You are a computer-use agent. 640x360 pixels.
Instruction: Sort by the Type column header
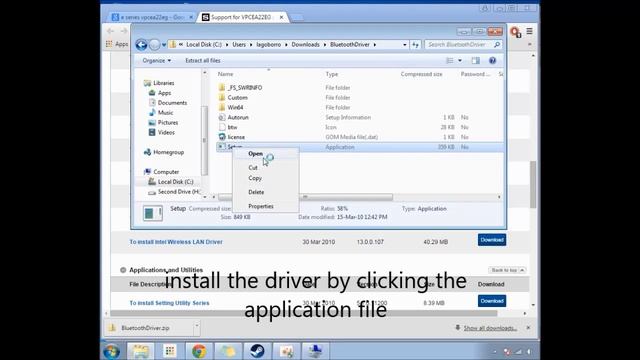click(331, 74)
